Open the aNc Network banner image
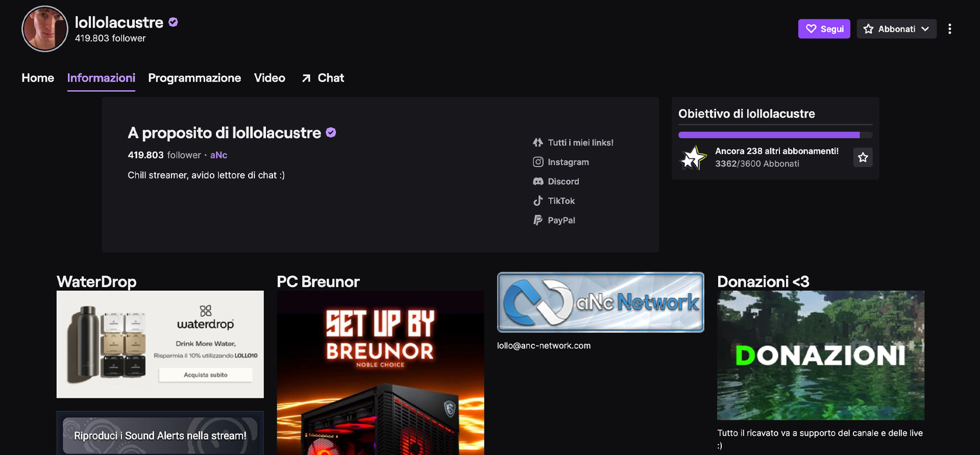The height and width of the screenshot is (455, 980). pos(601,302)
